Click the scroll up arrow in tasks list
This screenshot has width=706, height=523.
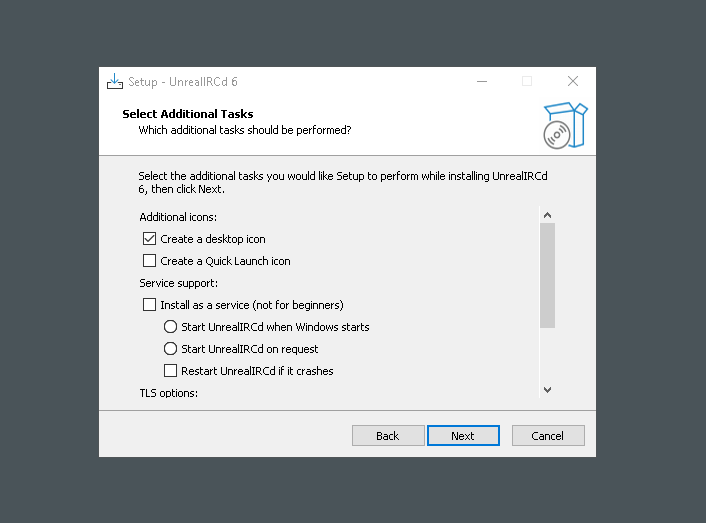click(x=547, y=214)
